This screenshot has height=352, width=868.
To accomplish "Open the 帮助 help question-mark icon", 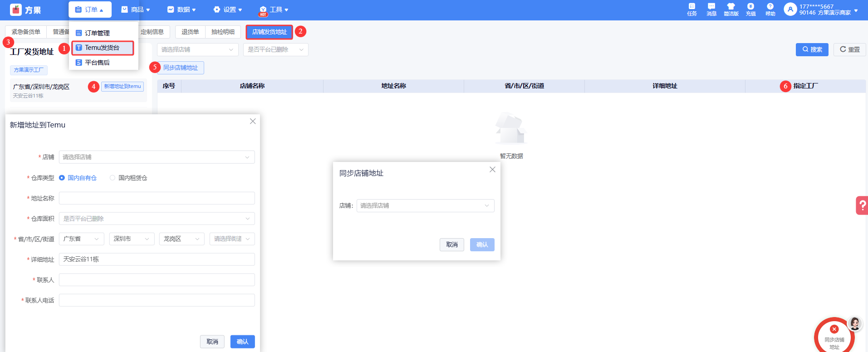I will click(770, 10).
